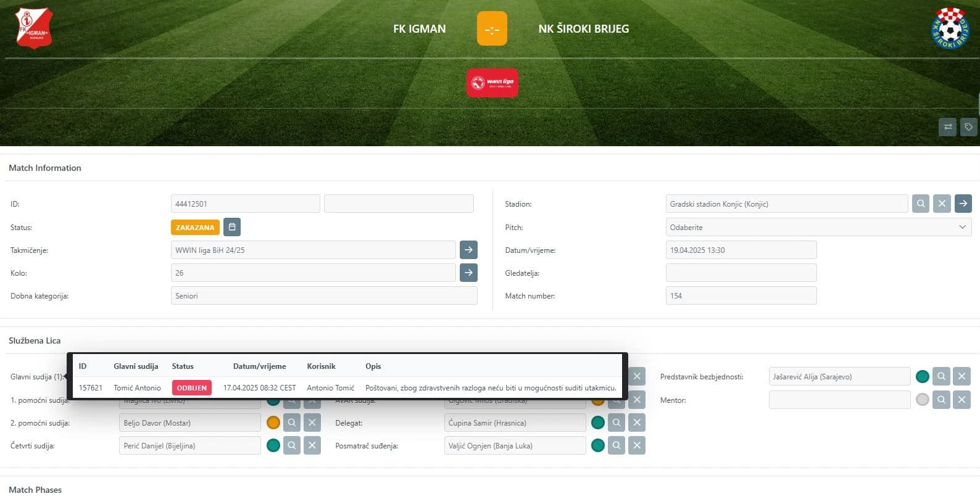Image resolution: width=980 pixels, height=499 pixels.
Task: Search for a Delegat official
Action: point(617,423)
